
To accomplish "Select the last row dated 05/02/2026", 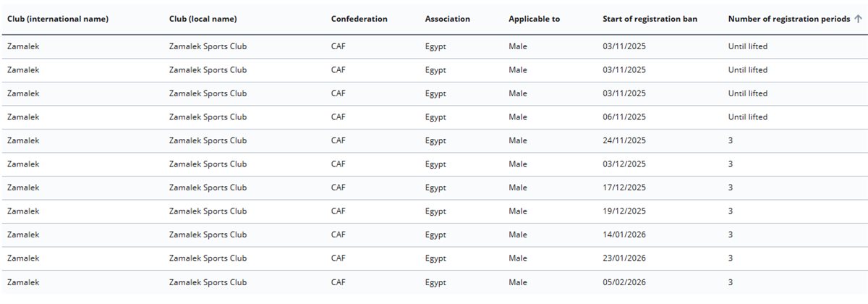I will (434, 282).
